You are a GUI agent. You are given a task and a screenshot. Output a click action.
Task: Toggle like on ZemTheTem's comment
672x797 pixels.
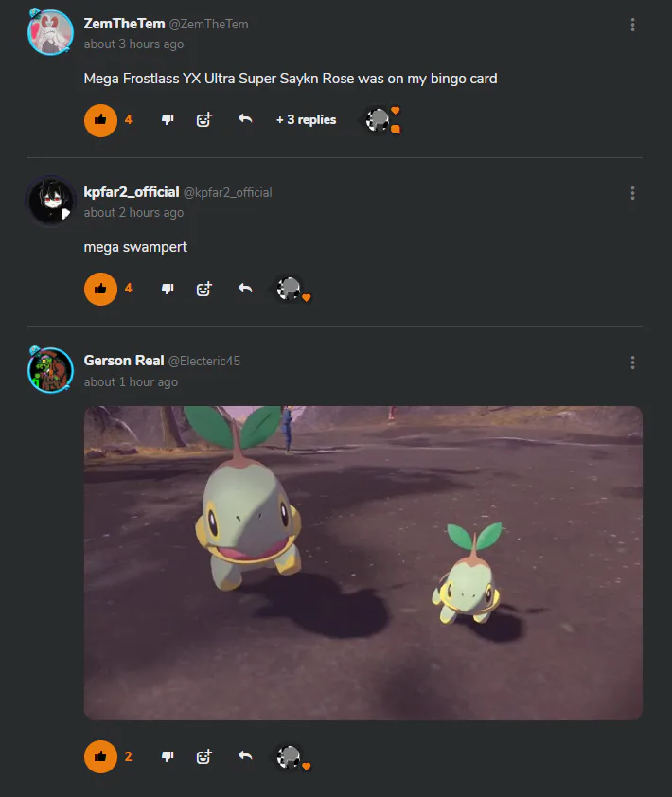pos(100,120)
